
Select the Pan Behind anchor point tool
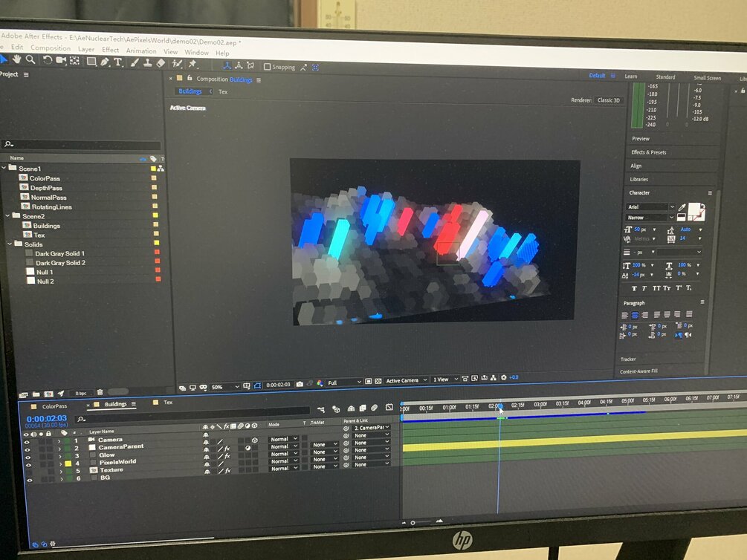(x=75, y=60)
